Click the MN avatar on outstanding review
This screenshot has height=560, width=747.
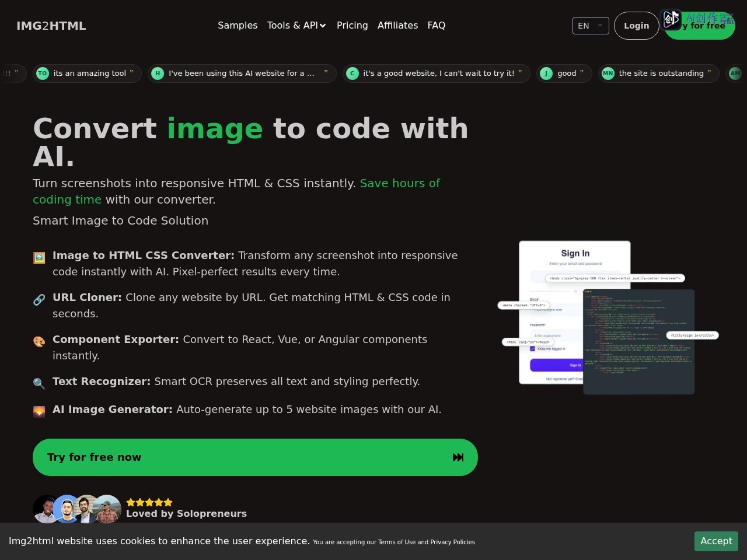pyautogui.click(x=608, y=73)
